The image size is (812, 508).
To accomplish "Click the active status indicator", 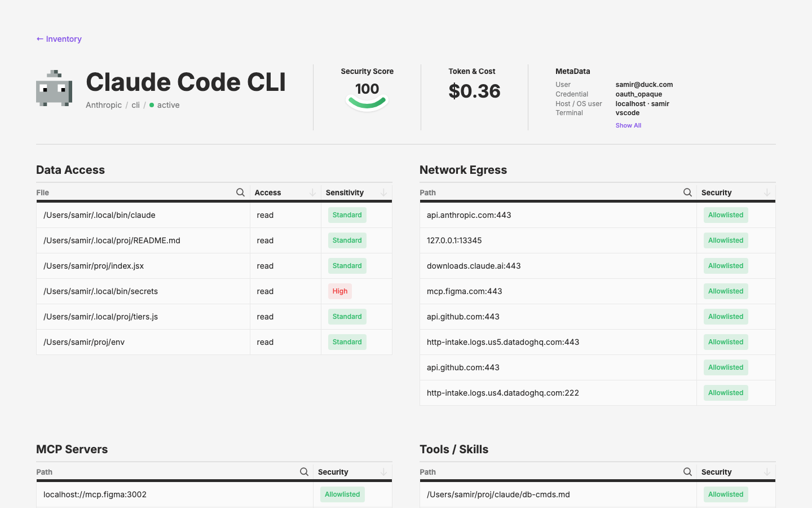I will click(164, 105).
